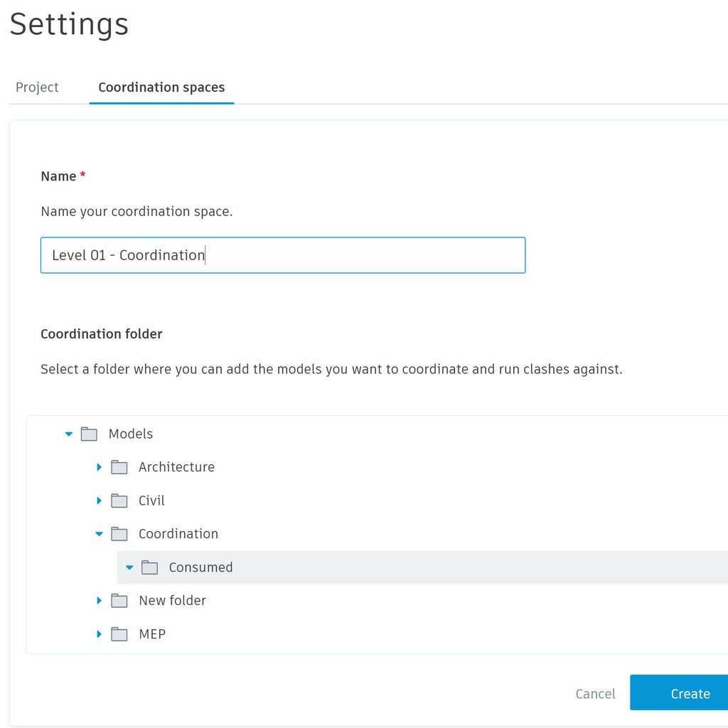Click the Models folder icon
The image size is (728, 728).
[x=88, y=434]
